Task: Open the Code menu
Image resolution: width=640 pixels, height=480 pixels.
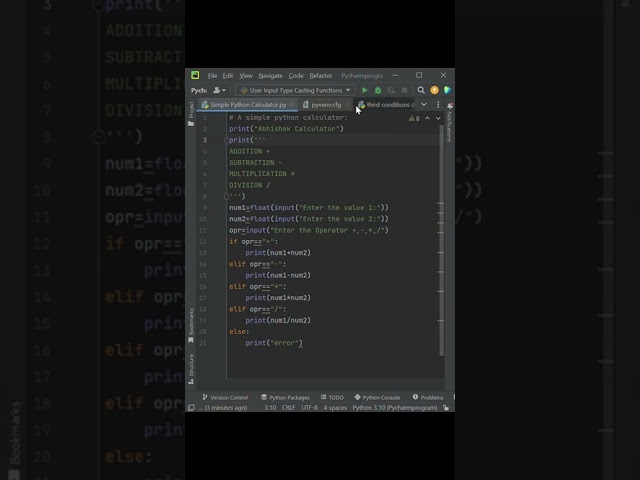Action: 296,76
